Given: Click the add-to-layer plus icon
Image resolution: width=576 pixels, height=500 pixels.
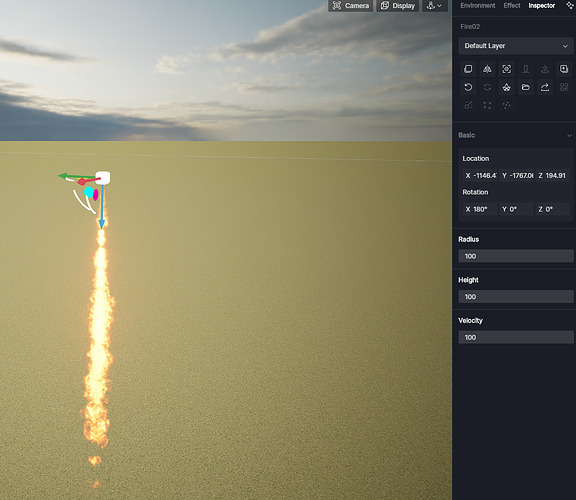Looking at the screenshot, I should pos(564,69).
